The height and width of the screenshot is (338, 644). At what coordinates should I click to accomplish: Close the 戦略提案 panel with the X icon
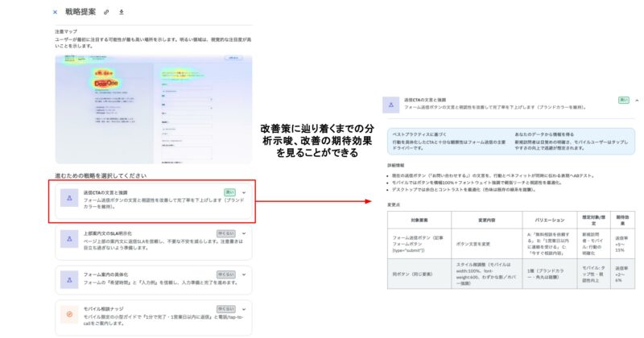(x=55, y=12)
